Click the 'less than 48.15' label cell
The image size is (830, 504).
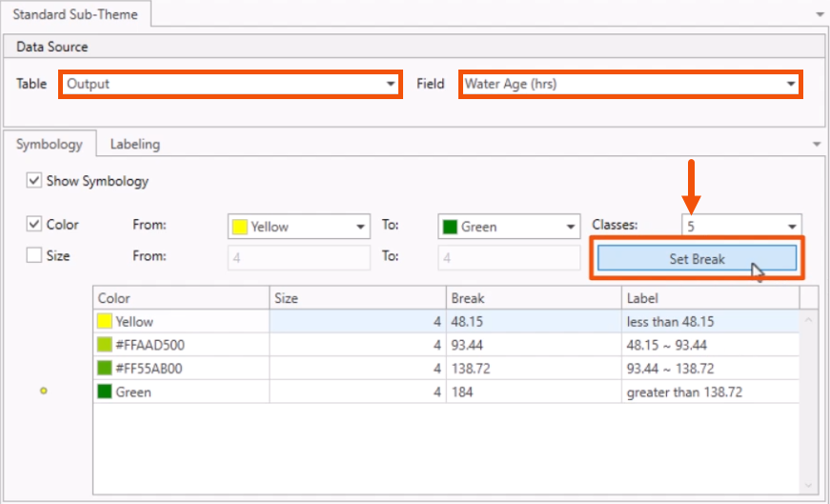710,322
